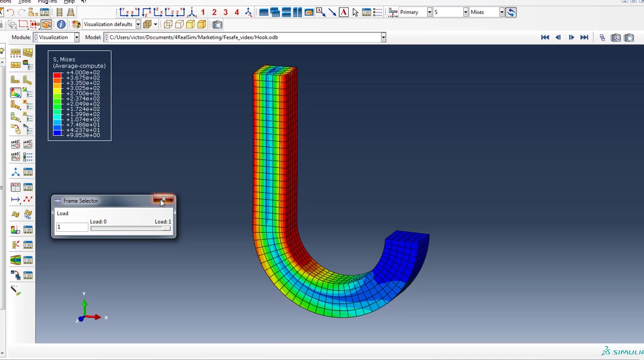The height and width of the screenshot is (360, 644).
Task: Click the sync arrows icon next to Mises
Action: (511, 12)
